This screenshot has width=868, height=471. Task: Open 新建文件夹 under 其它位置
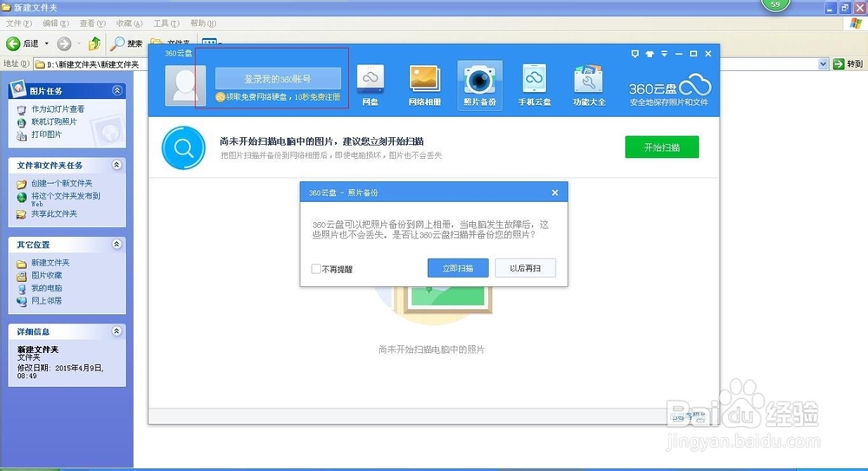point(49,263)
